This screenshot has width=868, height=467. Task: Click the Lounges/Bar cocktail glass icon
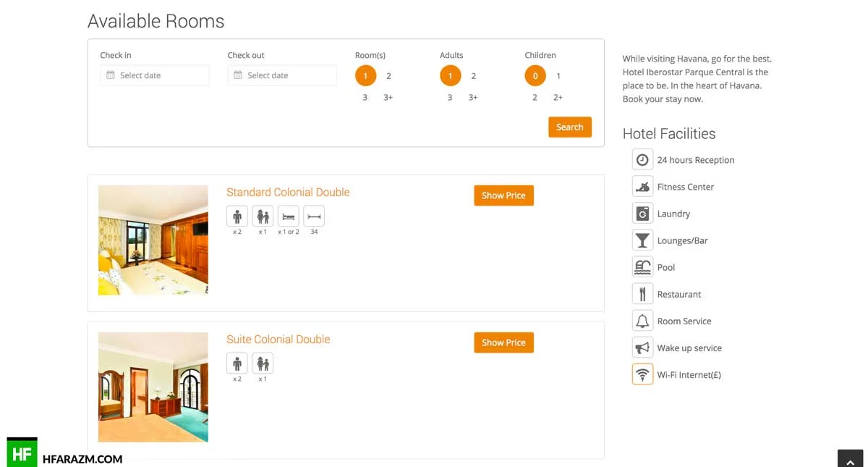pos(642,240)
